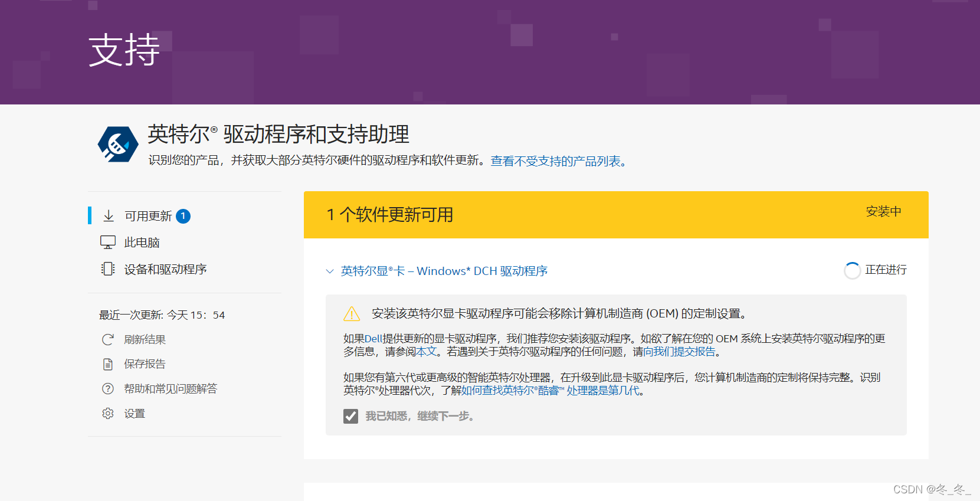
Task: Click the settings gear icon
Action: (x=108, y=414)
